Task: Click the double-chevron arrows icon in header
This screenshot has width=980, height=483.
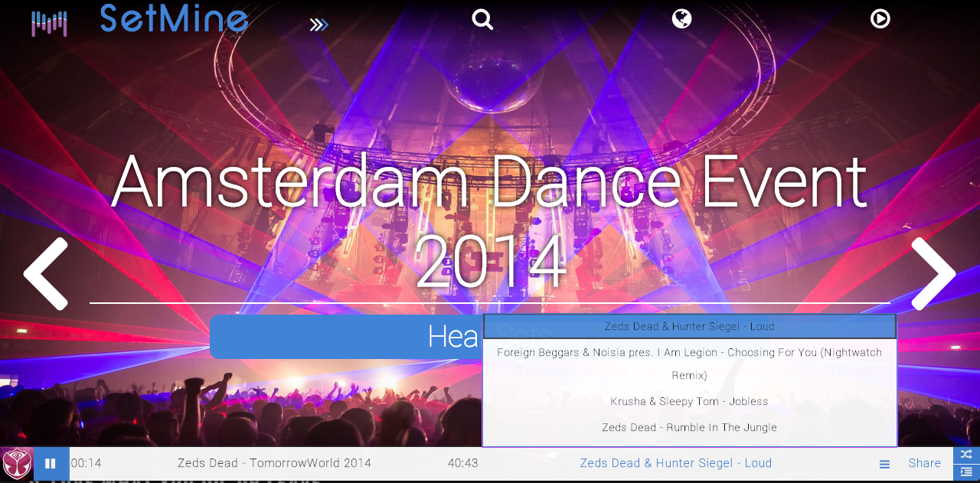Action: click(318, 25)
